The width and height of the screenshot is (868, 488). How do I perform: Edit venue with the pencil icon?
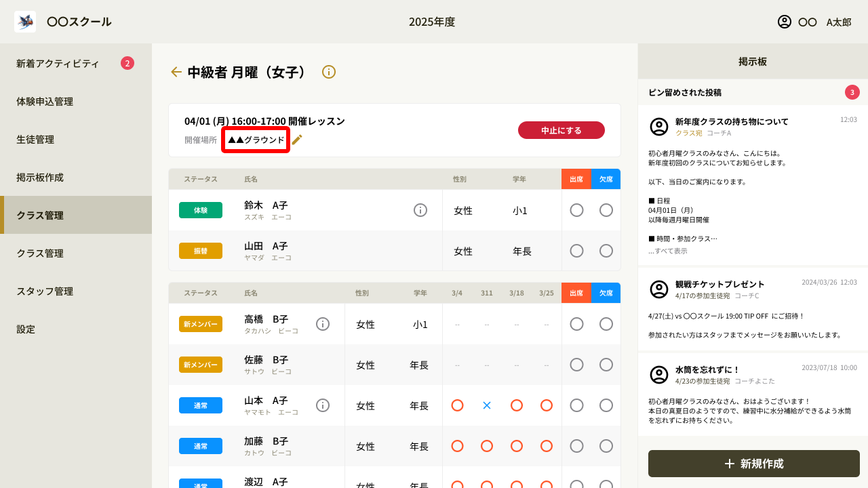point(297,140)
